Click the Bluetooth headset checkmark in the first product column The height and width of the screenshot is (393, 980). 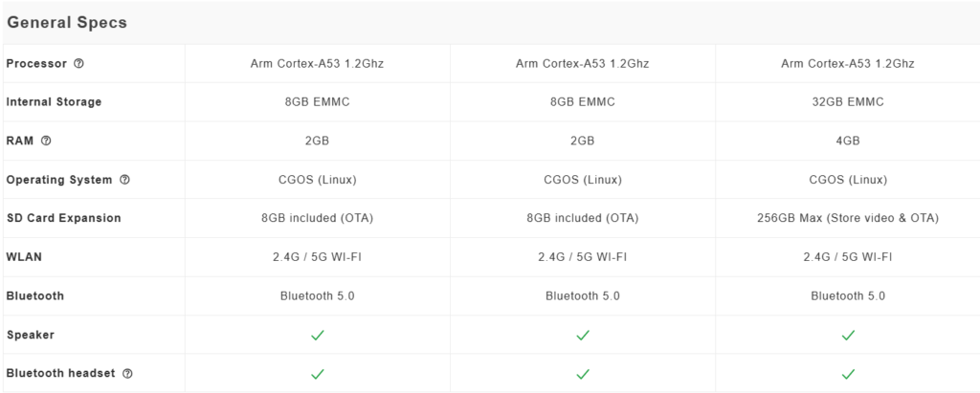pyautogui.click(x=318, y=374)
